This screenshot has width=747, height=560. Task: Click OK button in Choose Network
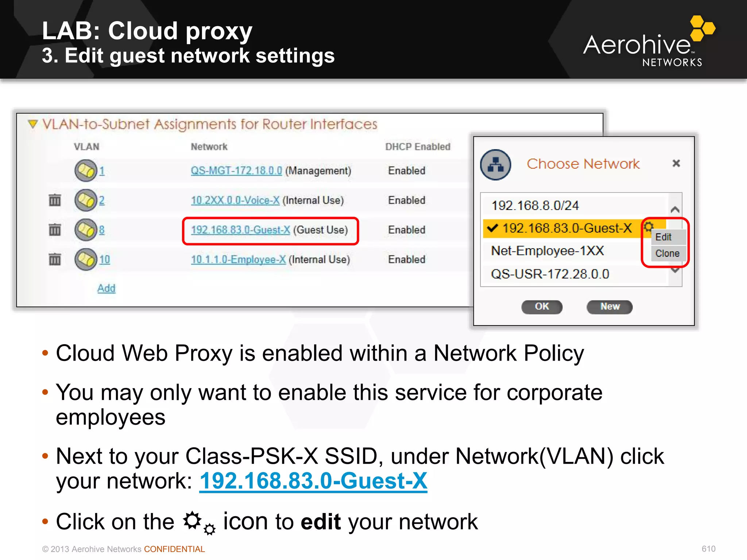(542, 307)
